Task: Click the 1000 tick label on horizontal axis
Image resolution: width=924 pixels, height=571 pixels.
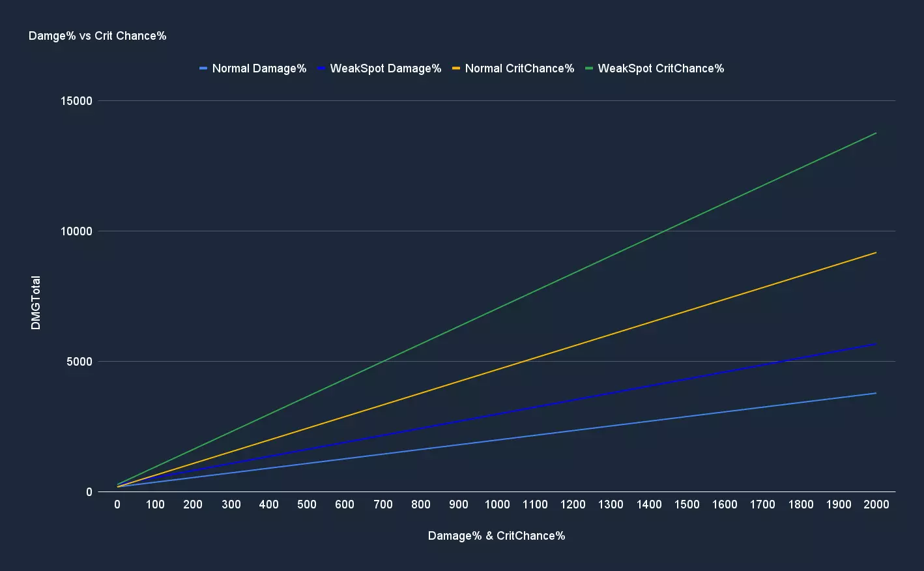Action: 497,505
